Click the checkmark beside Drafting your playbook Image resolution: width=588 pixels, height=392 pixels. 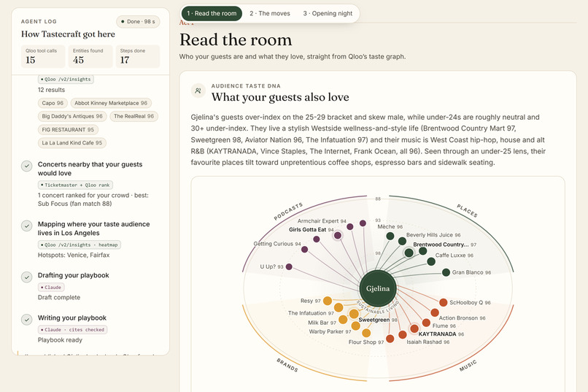(x=26, y=277)
